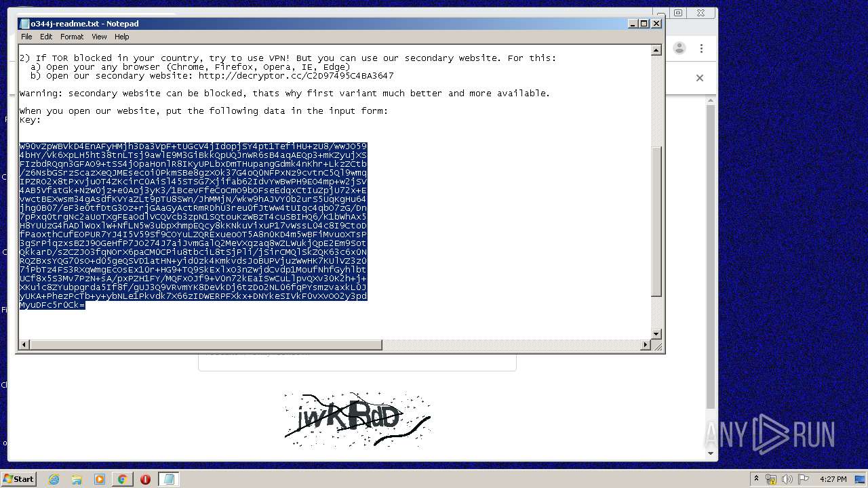Click the line starting '2) If TOR blocked'
Image resolution: width=868 pixels, height=488 pixels.
pos(288,58)
